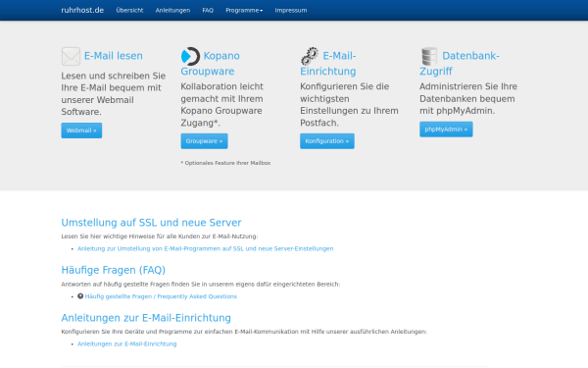588x368 pixels.
Task: Click the question mark icon in the FAQ list
Action: [80, 296]
